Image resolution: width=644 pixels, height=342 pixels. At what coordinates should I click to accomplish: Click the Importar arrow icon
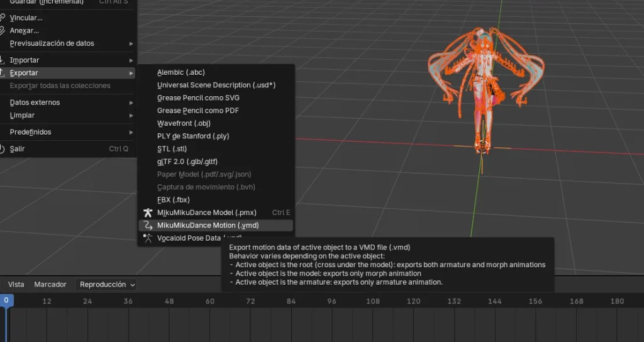click(2, 60)
